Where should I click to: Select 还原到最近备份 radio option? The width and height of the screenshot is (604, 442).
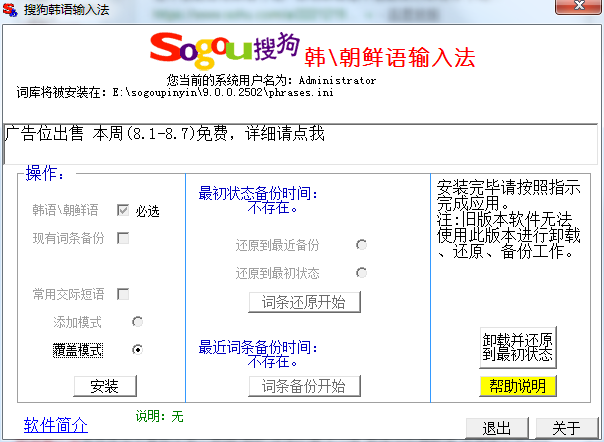(361, 245)
